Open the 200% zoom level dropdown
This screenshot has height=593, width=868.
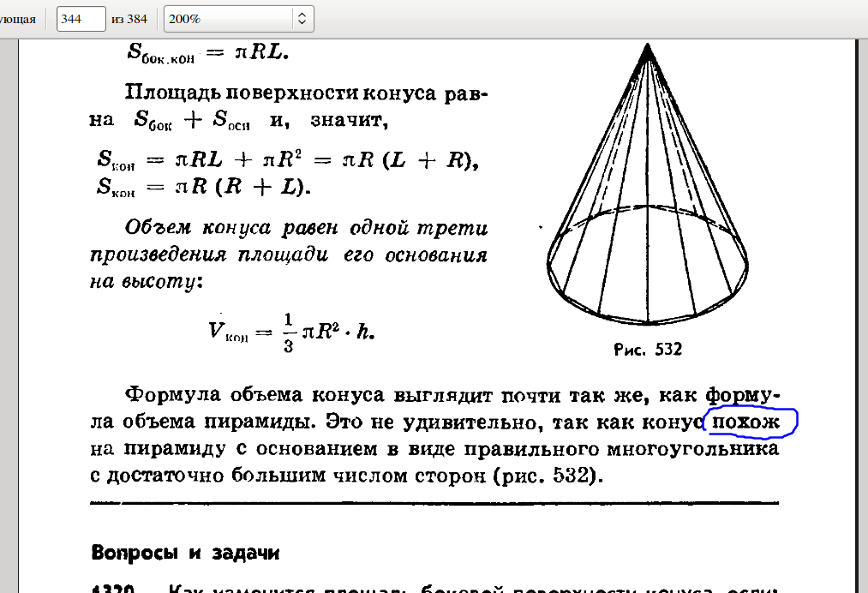tap(238, 19)
